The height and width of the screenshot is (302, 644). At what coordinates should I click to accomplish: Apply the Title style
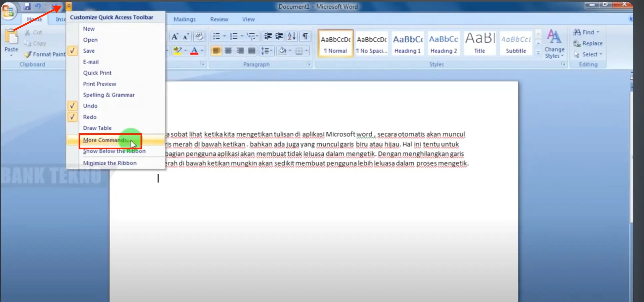480,43
